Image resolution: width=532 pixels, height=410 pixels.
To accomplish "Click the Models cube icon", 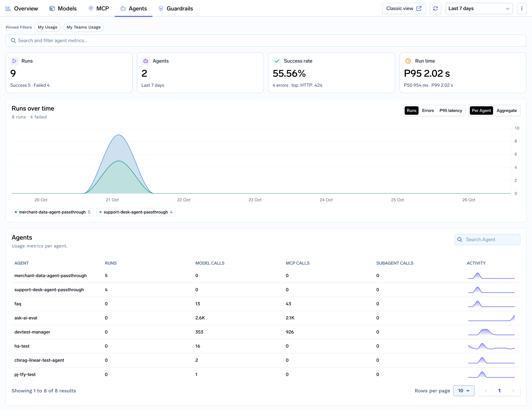I will (x=52, y=8).
